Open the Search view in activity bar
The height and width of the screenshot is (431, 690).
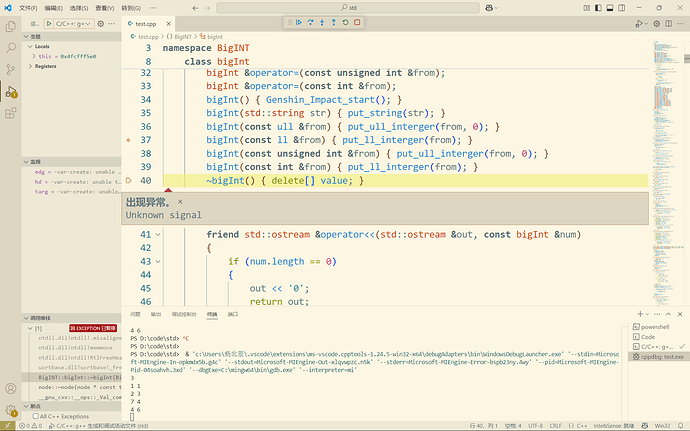point(11,48)
